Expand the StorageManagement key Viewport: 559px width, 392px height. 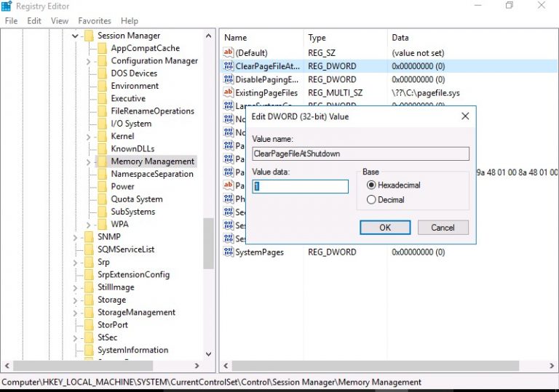[75, 313]
